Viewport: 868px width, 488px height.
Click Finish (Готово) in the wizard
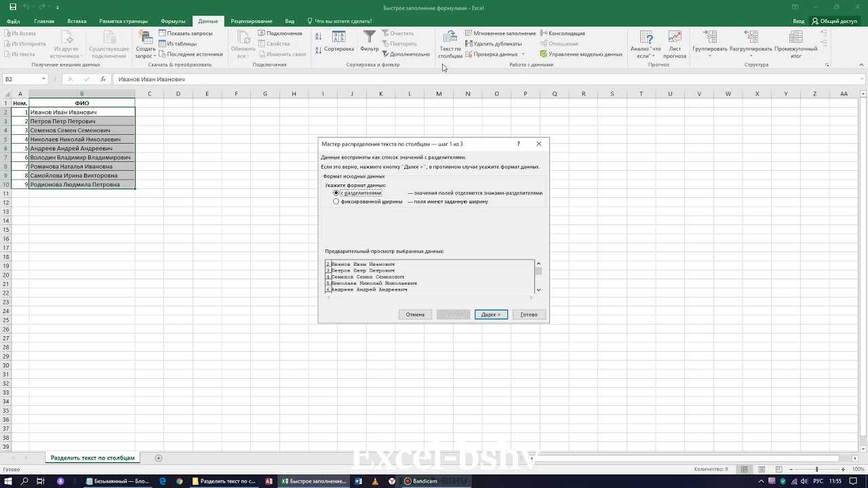[529, 314]
